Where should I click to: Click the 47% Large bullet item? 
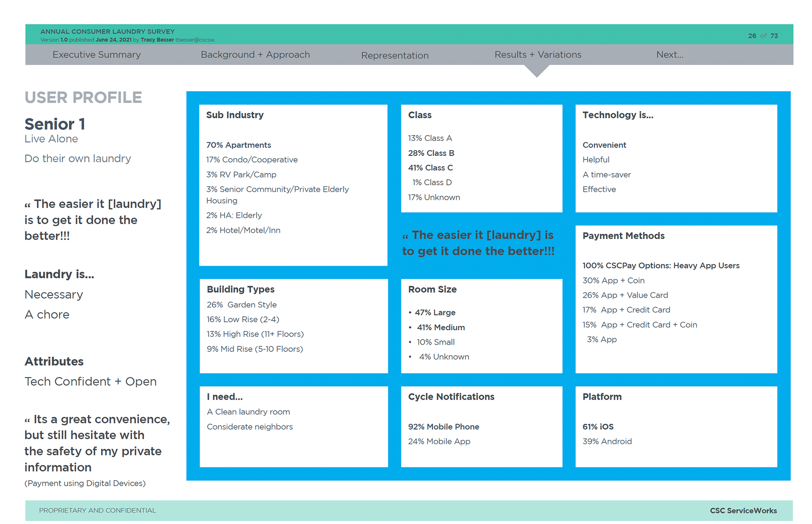435,313
